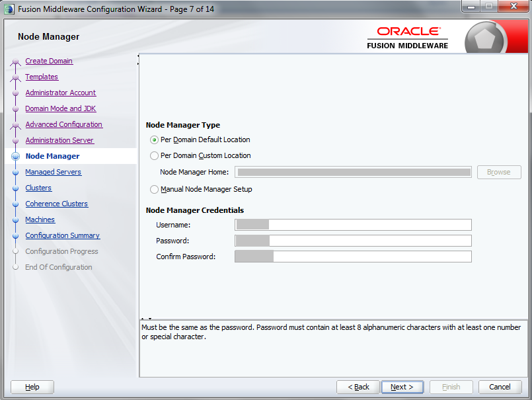Click the wizard icon in the title bar
Image resolution: width=532 pixels, height=400 pixels.
point(8,7)
